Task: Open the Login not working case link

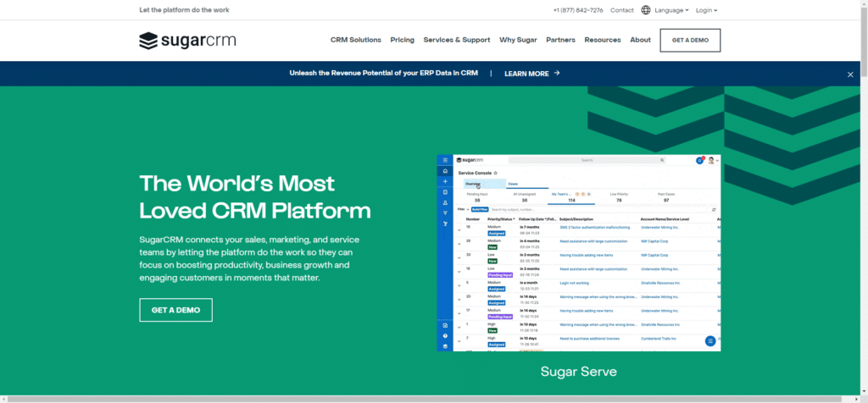Action: [573, 283]
